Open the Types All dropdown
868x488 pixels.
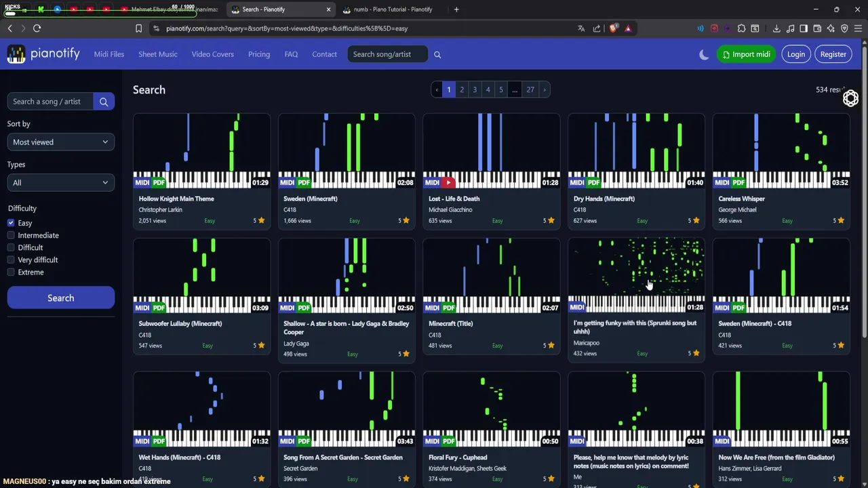point(60,182)
